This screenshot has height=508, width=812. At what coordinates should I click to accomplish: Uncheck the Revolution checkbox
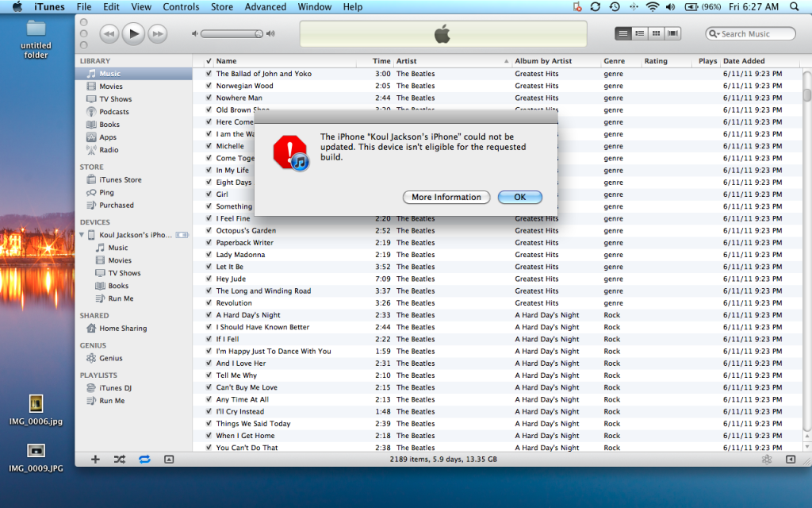209,302
